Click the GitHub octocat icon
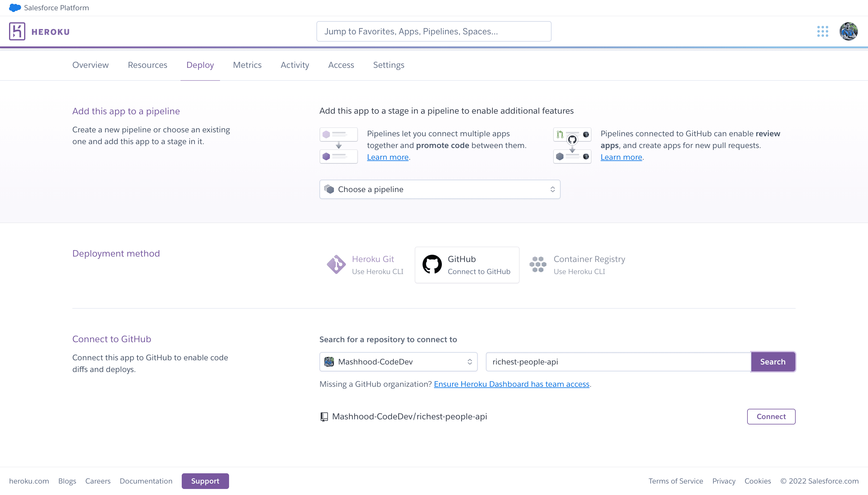Viewport: 868px width, 495px height. pyautogui.click(x=432, y=264)
